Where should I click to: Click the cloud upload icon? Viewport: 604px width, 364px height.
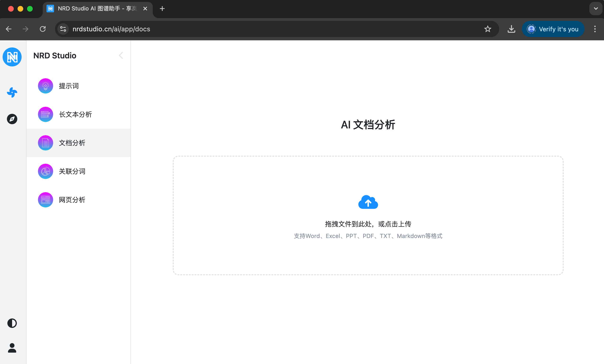(368, 202)
